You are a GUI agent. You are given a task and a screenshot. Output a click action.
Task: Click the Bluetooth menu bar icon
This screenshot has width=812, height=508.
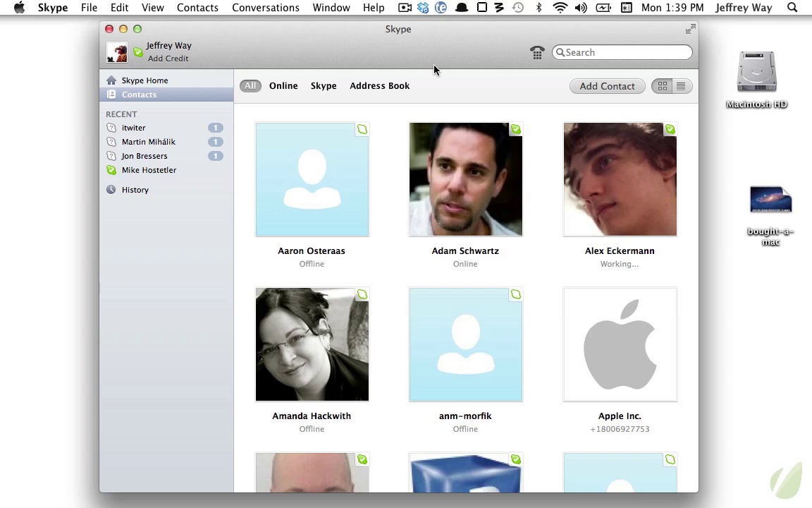coord(539,7)
